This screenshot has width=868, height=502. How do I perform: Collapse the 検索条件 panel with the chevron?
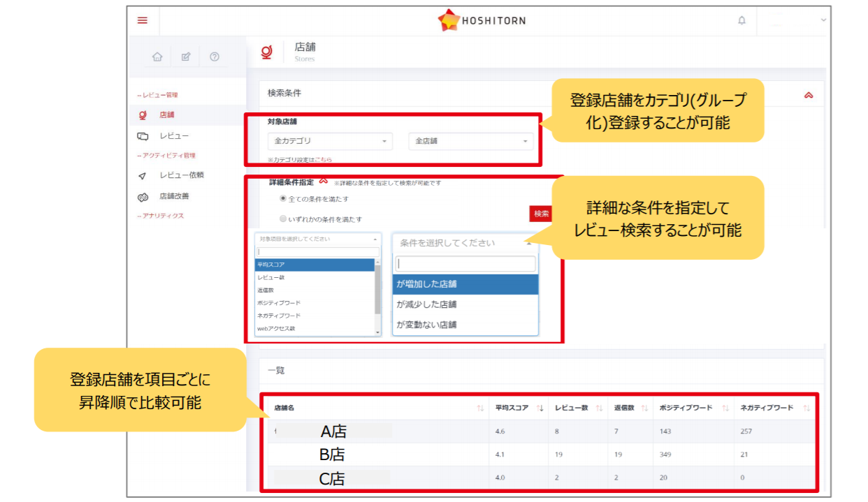[809, 95]
